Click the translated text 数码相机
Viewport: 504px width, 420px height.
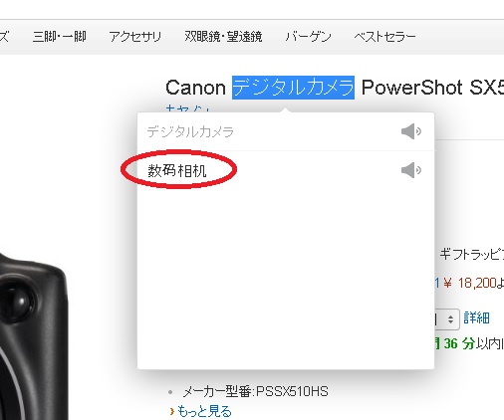pyautogui.click(x=177, y=171)
